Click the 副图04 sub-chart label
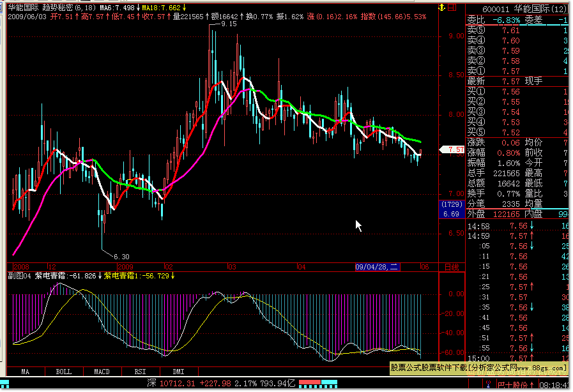 19,276
